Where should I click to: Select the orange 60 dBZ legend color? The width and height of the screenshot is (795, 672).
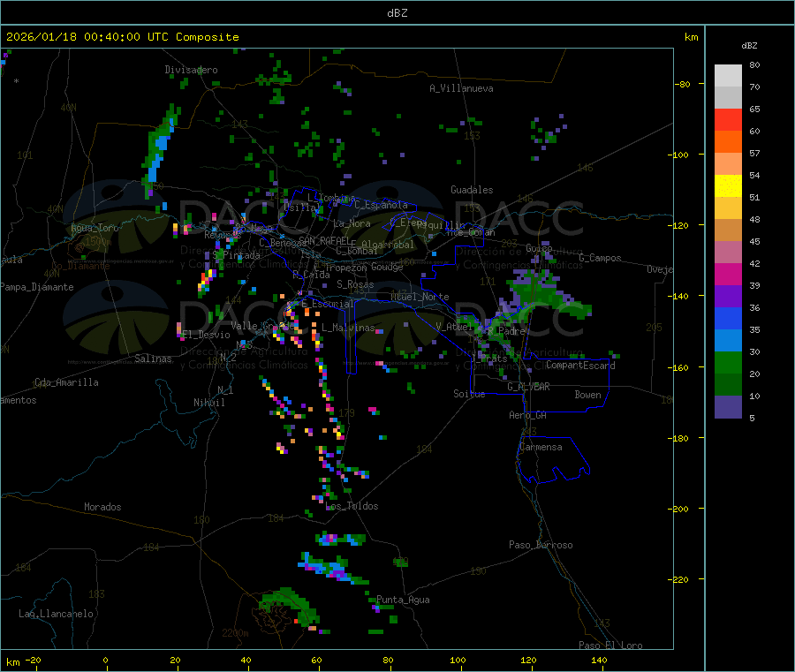(728, 142)
